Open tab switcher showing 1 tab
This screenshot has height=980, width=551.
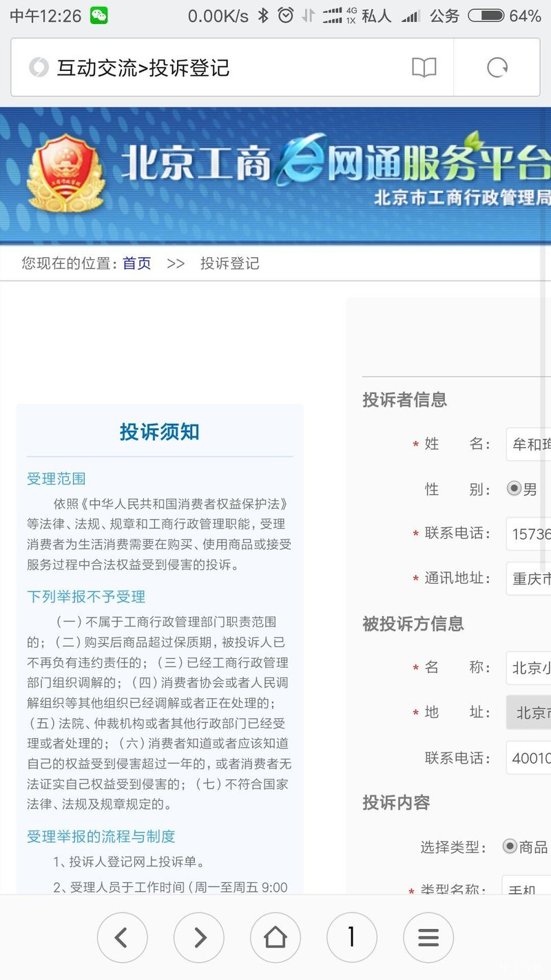[x=352, y=937]
